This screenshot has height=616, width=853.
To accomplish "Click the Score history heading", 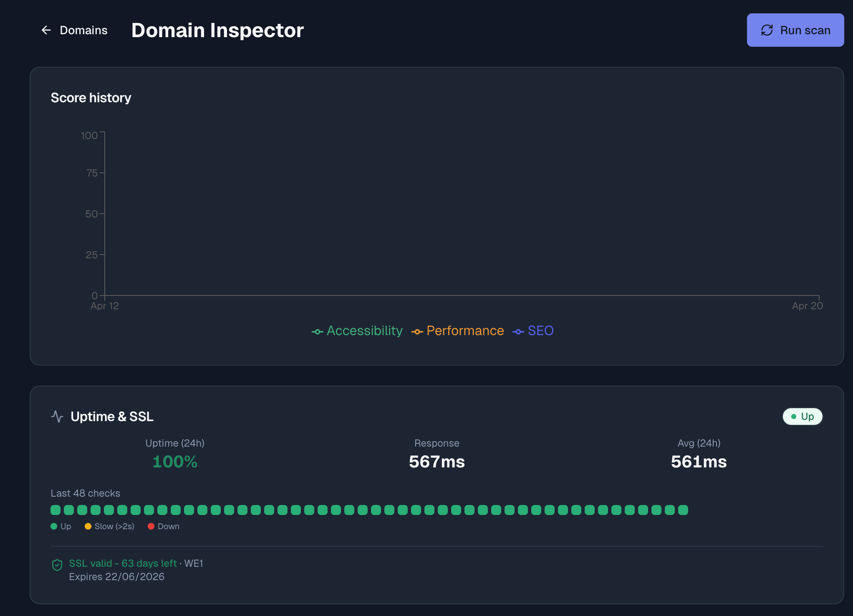I will tap(91, 97).
